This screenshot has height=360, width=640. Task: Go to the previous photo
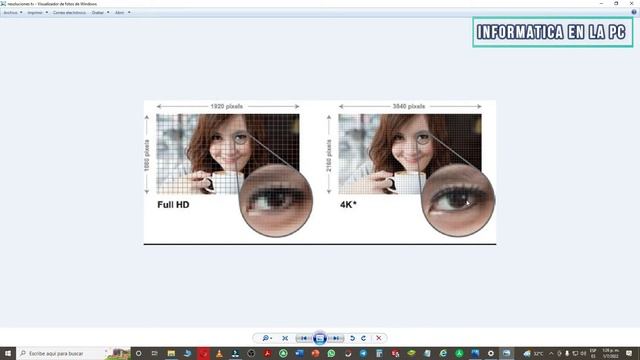click(304, 338)
